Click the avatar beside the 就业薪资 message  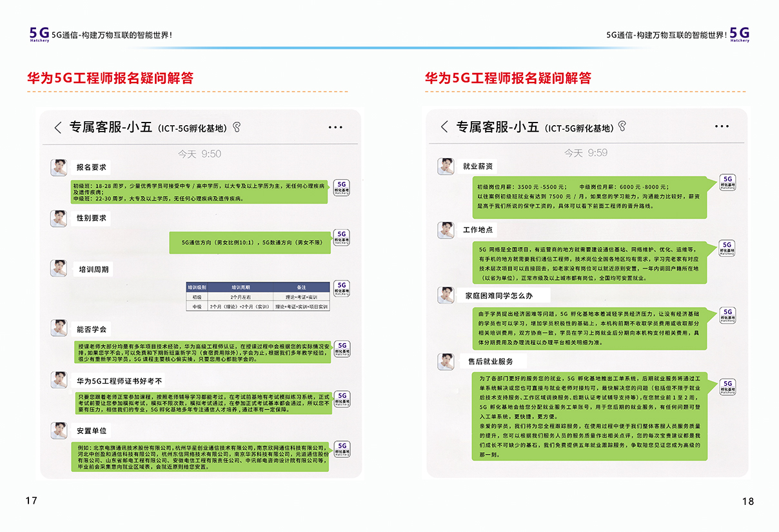coord(446,166)
